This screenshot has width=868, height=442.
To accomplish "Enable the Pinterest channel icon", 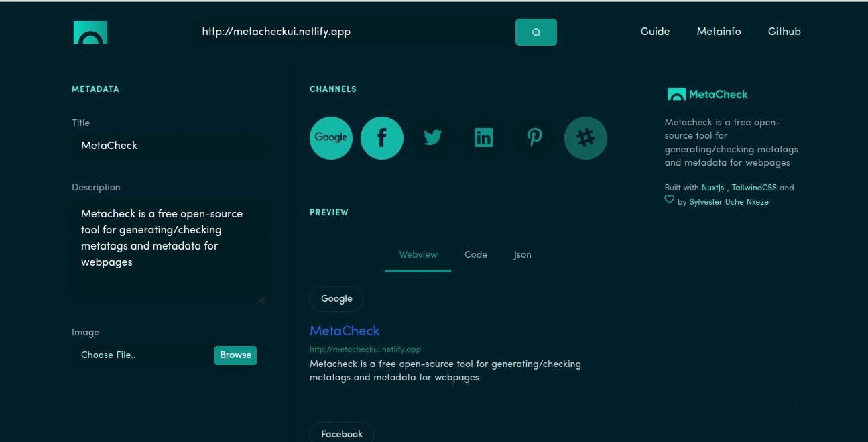I will pyautogui.click(x=535, y=138).
